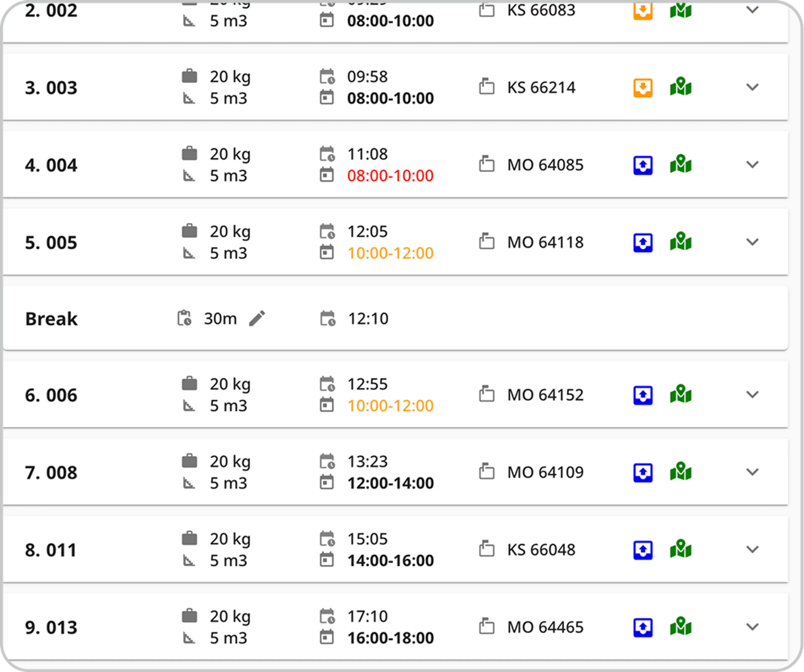Open map location for order 013

pos(681,627)
